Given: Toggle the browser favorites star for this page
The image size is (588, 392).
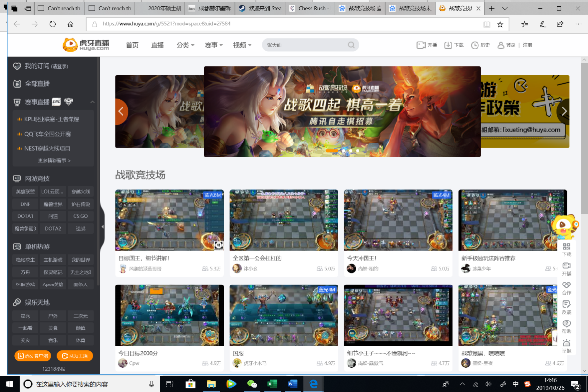Looking at the screenshot, I should (500, 24).
